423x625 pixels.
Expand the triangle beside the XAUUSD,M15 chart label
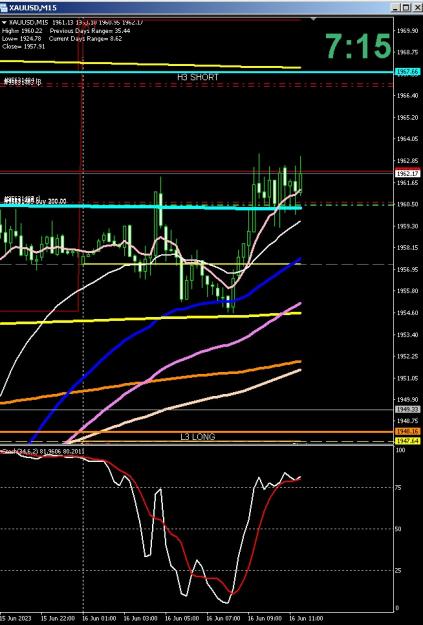pos(4,23)
